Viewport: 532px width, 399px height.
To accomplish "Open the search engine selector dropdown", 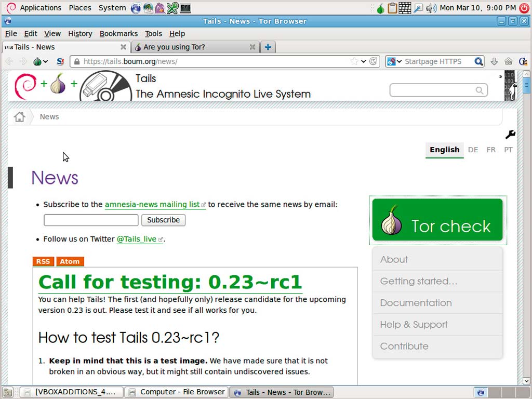I will pyautogui.click(x=400, y=61).
